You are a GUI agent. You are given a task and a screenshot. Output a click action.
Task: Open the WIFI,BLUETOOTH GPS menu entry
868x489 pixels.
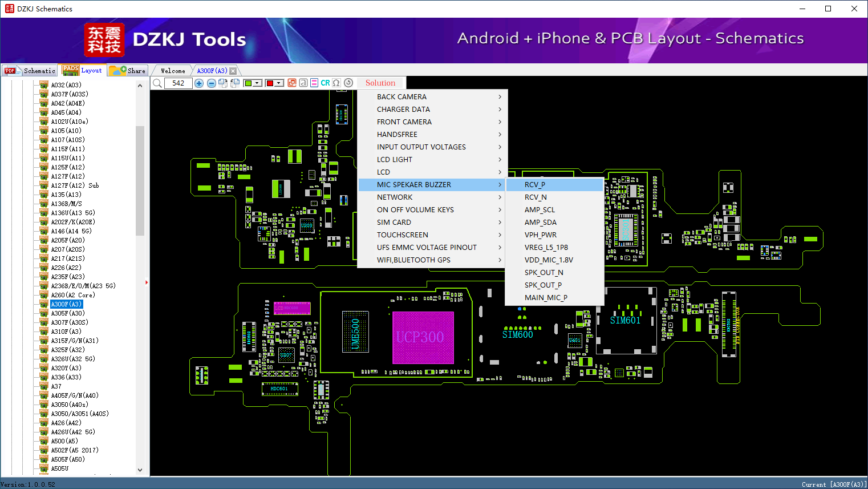432,260
